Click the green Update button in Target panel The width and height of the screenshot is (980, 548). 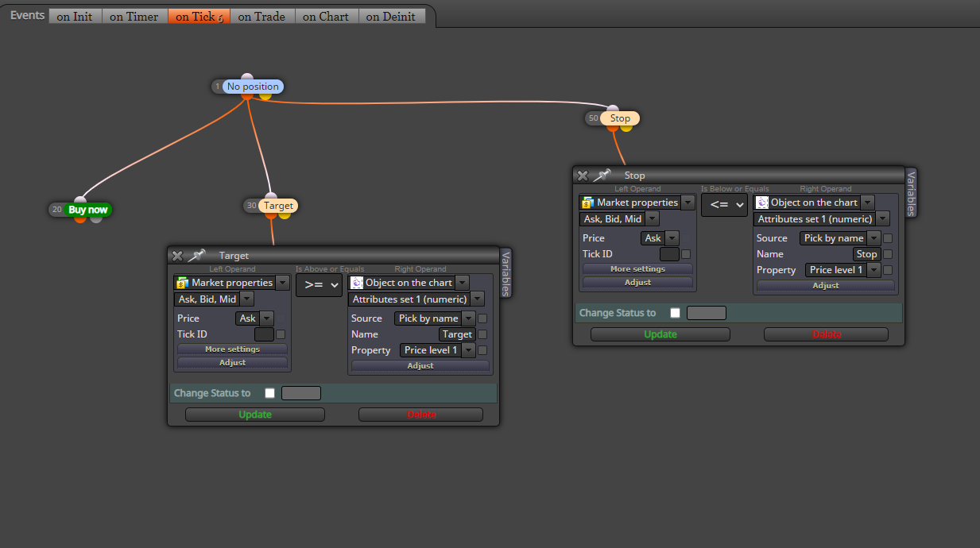(x=255, y=415)
